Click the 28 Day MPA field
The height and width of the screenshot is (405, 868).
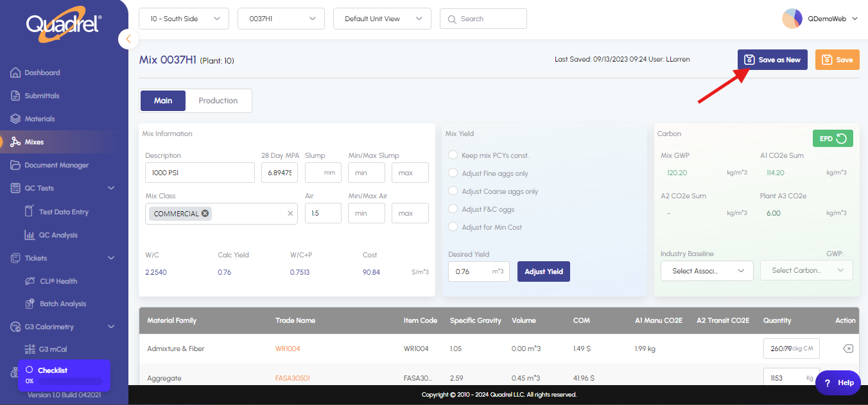(x=279, y=173)
